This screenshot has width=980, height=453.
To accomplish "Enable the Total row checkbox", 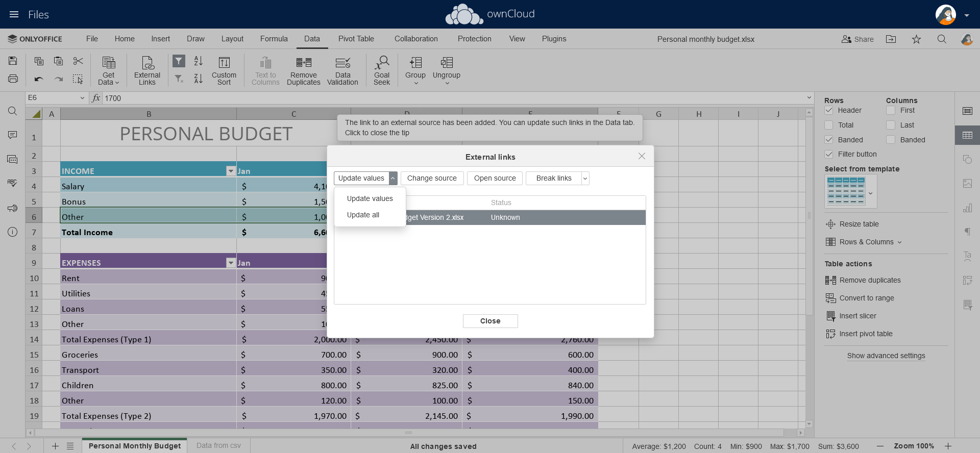I will (x=829, y=125).
